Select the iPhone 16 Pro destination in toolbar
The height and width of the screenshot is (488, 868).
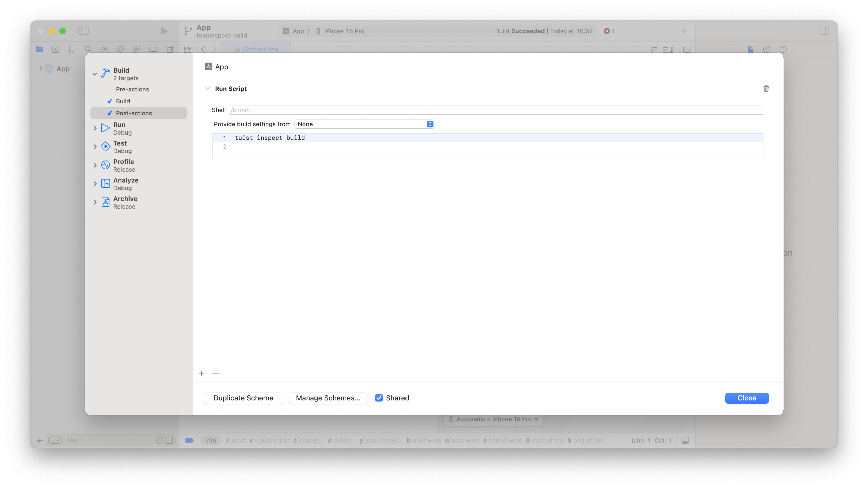click(340, 31)
